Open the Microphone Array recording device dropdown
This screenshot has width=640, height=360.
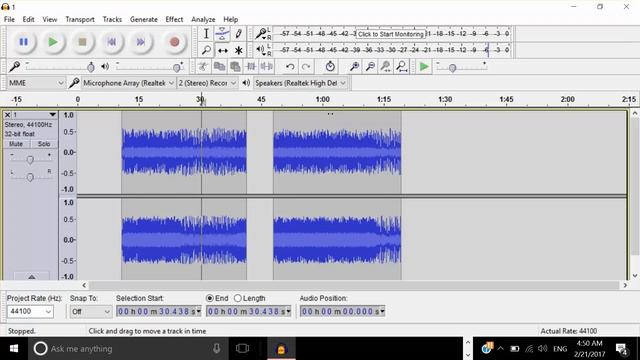point(128,83)
